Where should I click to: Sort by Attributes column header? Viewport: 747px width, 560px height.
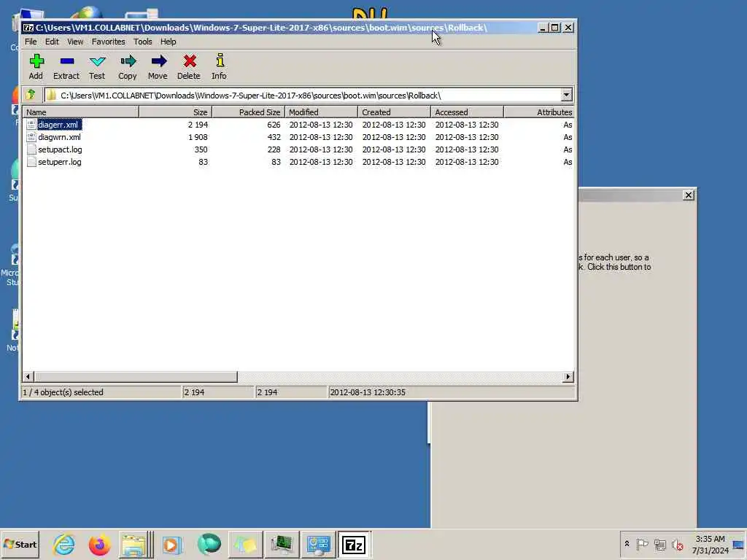(x=539, y=112)
